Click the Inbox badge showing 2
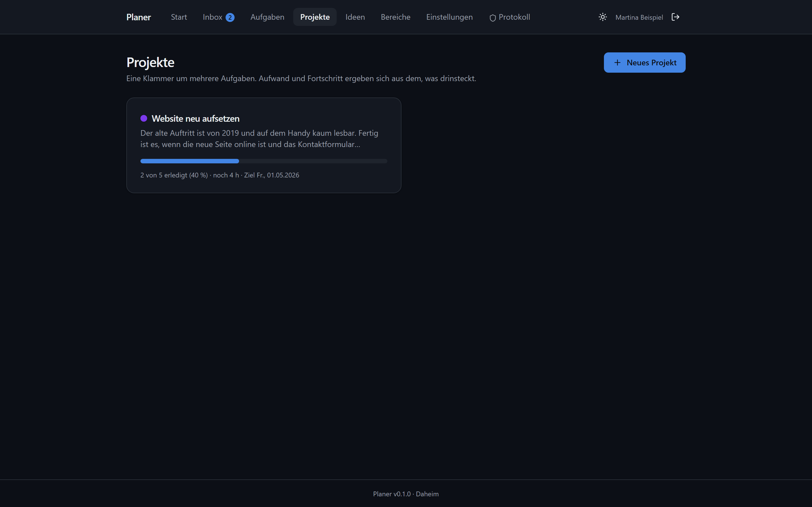This screenshot has height=507, width=812. 230,17
